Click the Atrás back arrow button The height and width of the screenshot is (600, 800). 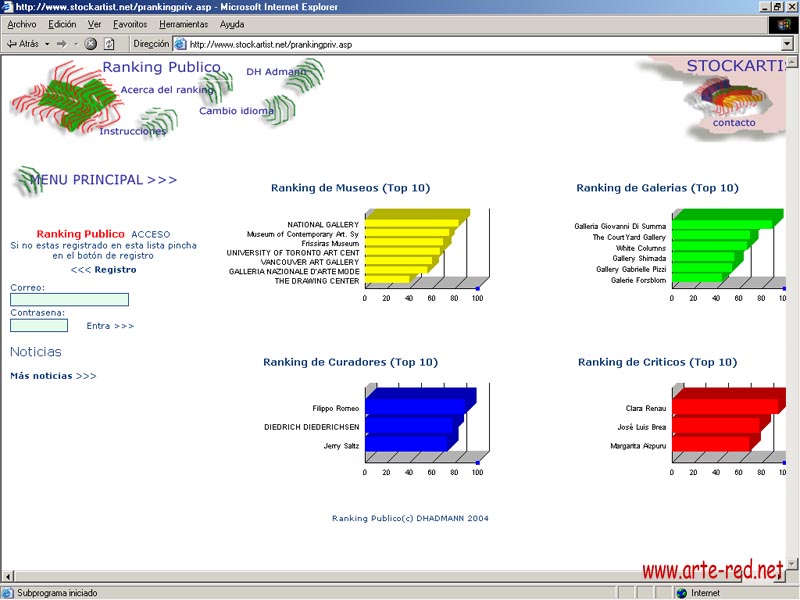coord(22,44)
